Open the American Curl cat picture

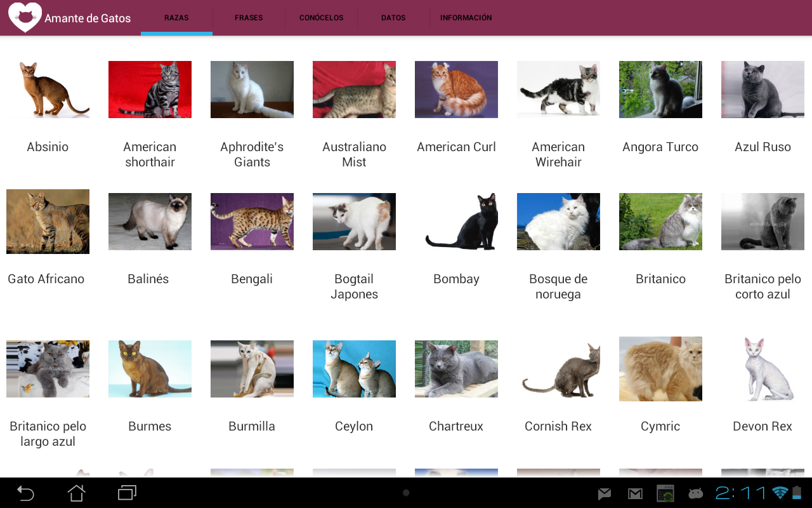coord(456,90)
